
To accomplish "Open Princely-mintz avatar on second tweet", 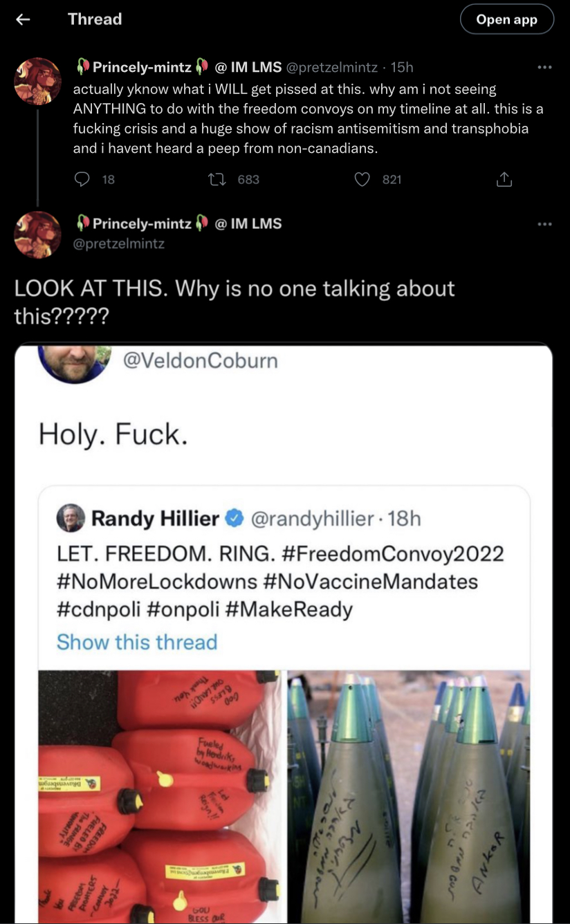I will coord(37,235).
